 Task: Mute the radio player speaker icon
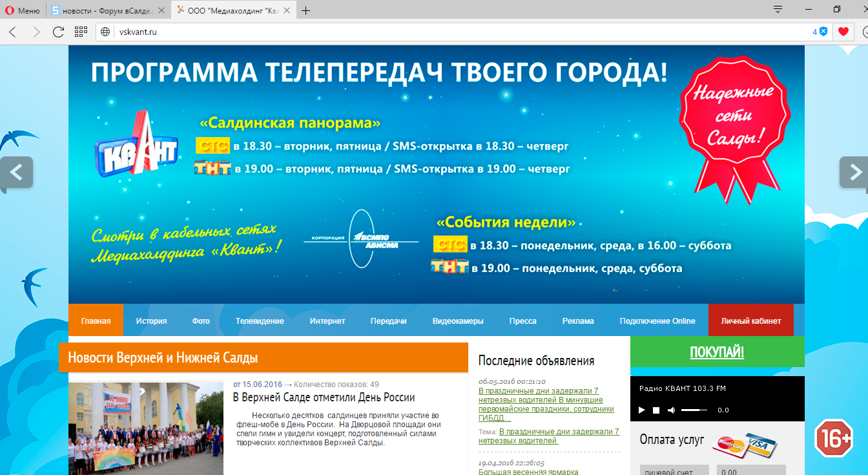pos(671,410)
